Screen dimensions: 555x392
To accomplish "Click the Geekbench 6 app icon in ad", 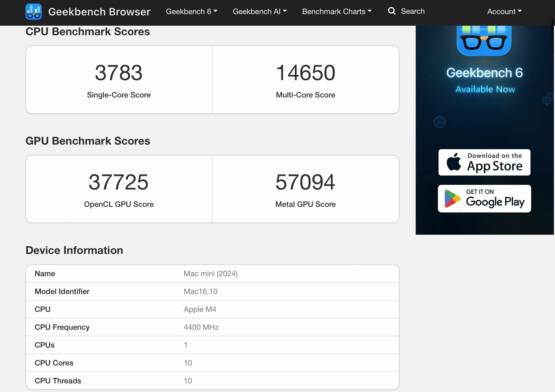I will [484, 41].
